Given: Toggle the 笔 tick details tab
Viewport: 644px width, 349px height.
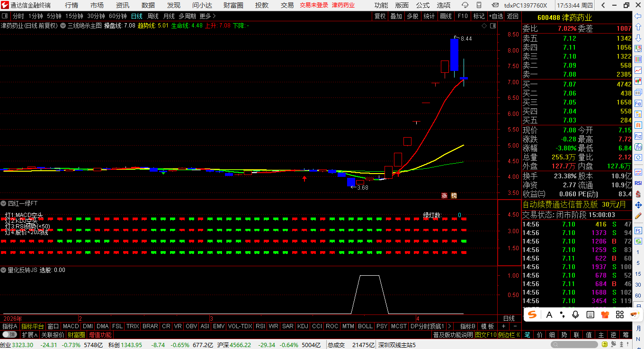Looking at the screenshot, I should [x=527, y=335].
